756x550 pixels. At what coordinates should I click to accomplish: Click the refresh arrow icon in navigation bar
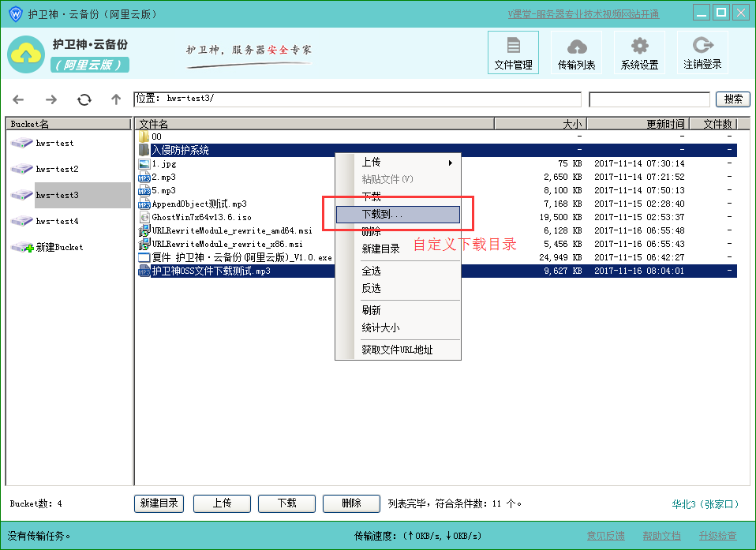84,99
